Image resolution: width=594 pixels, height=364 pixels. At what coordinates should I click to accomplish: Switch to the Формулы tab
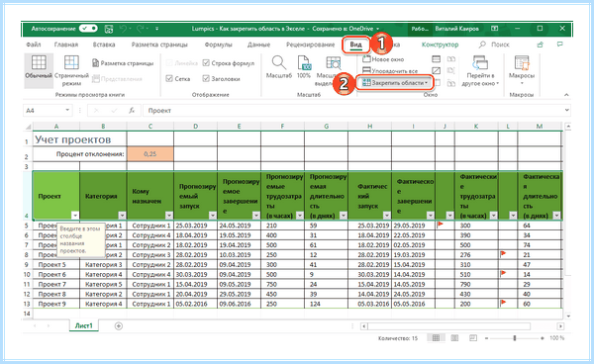point(218,45)
